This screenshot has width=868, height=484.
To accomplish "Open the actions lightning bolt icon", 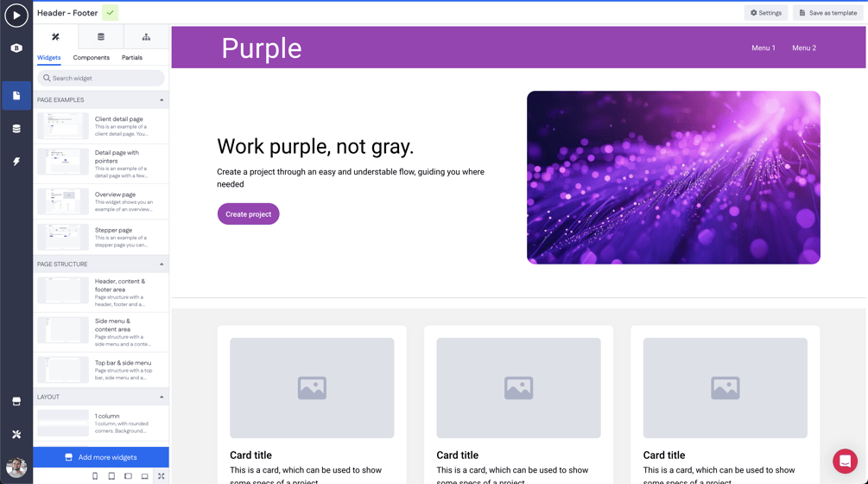I will [x=16, y=161].
